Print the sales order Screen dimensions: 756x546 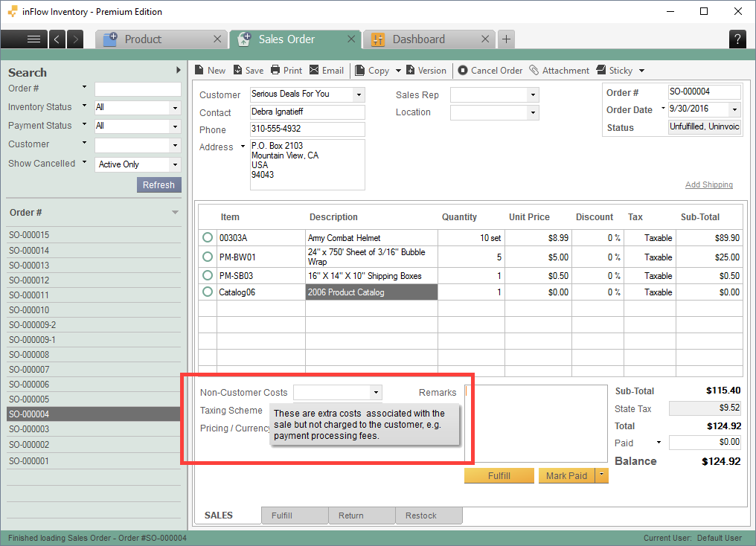[286, 70]
